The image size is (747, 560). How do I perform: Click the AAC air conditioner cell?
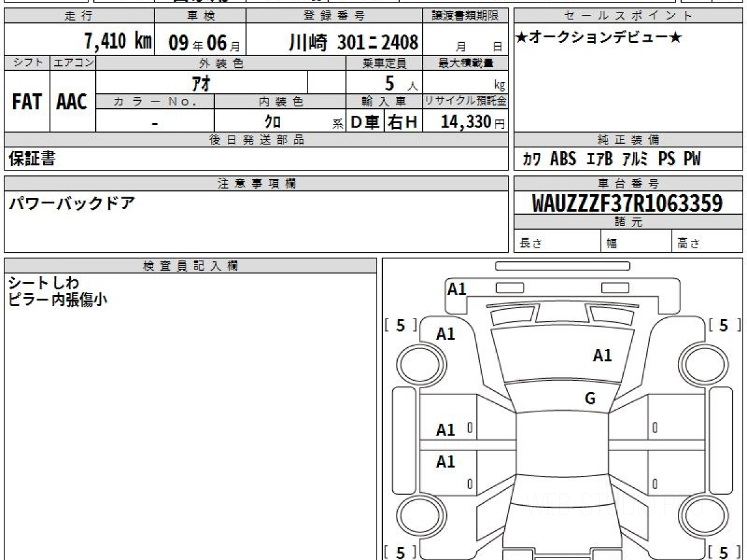pos(72,103)
